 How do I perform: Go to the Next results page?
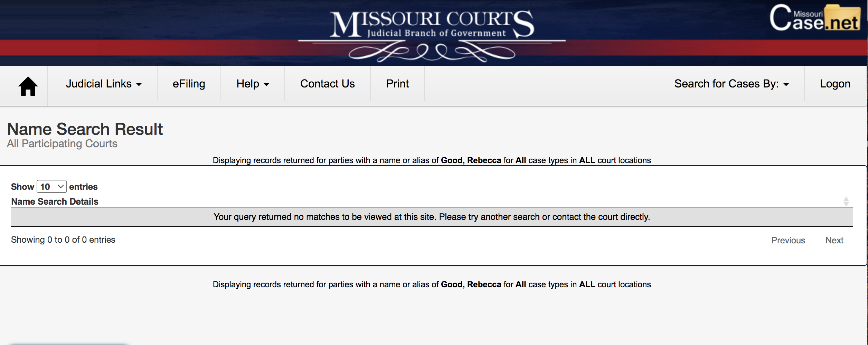[x=834, y=240]
